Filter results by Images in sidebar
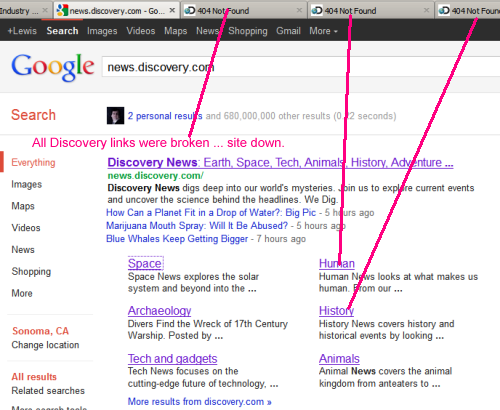This screenshot has width=500, height=410. (27, 184)
